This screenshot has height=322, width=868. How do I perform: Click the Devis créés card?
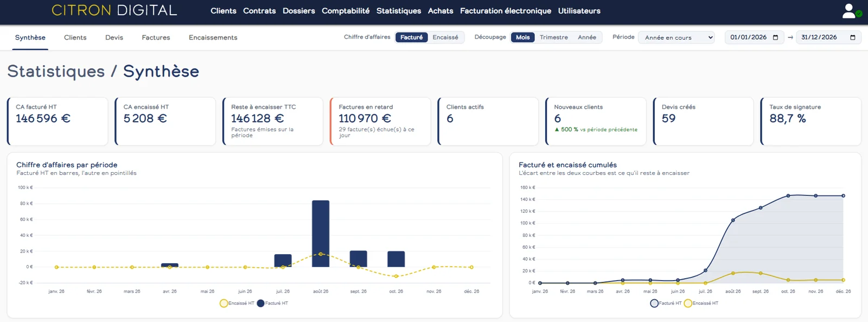[x=704, y=122]
